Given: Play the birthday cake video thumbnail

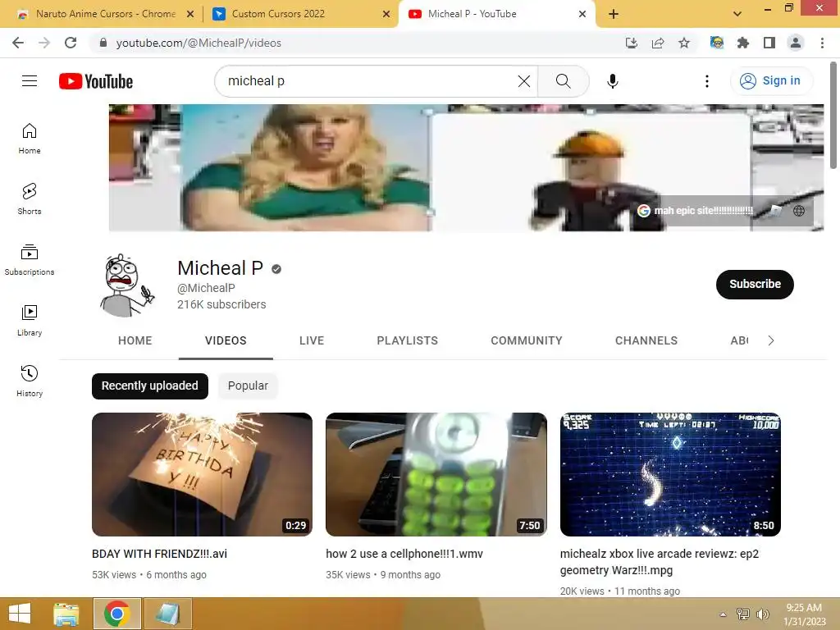Looking at the screenshot, I should (202, 474).
